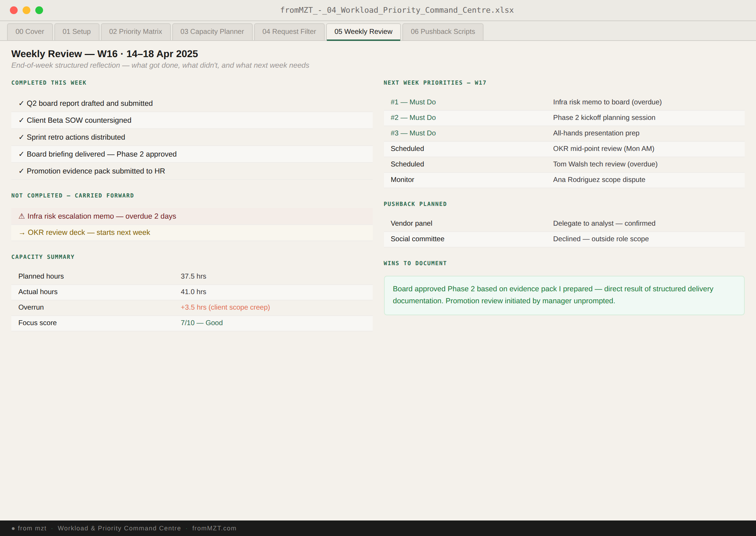Select the 41.0 hrs value
This screenshot has width=756, height=536.
point(193,292)
